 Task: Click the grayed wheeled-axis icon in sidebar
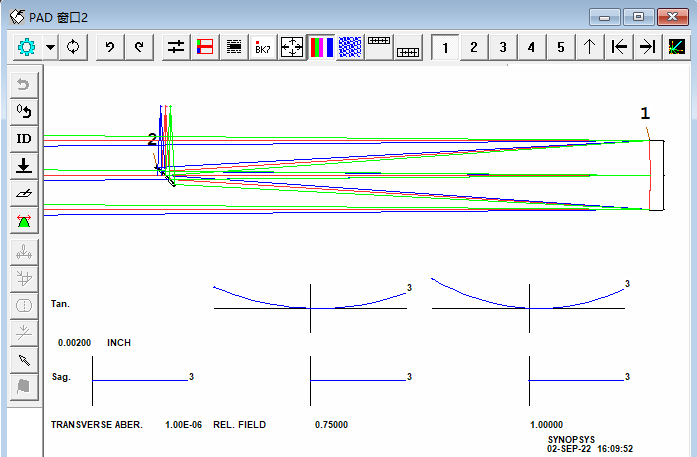pos(24,252)
